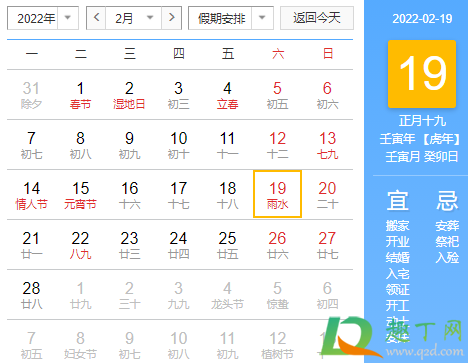Select February 22 八九
This screenshot has width=468, height=363.
pyautogui.click(x=80, y=245)
